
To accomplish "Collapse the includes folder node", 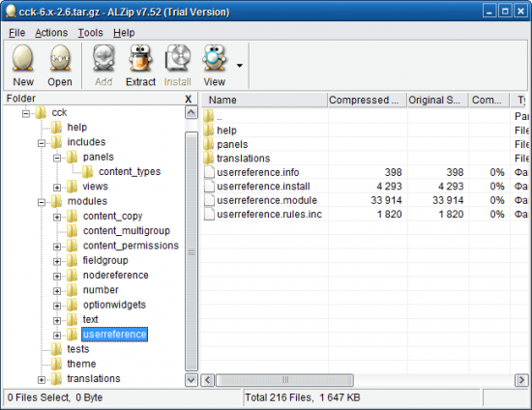I will (42, 143).
